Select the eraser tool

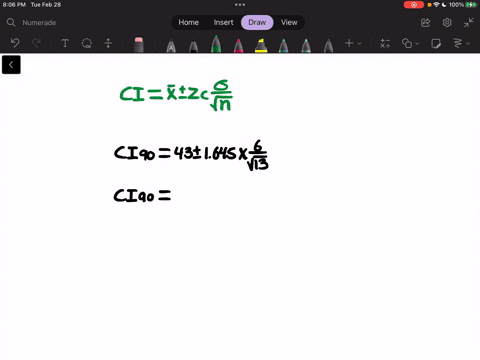pyautogui.click(x=139, y=45)
